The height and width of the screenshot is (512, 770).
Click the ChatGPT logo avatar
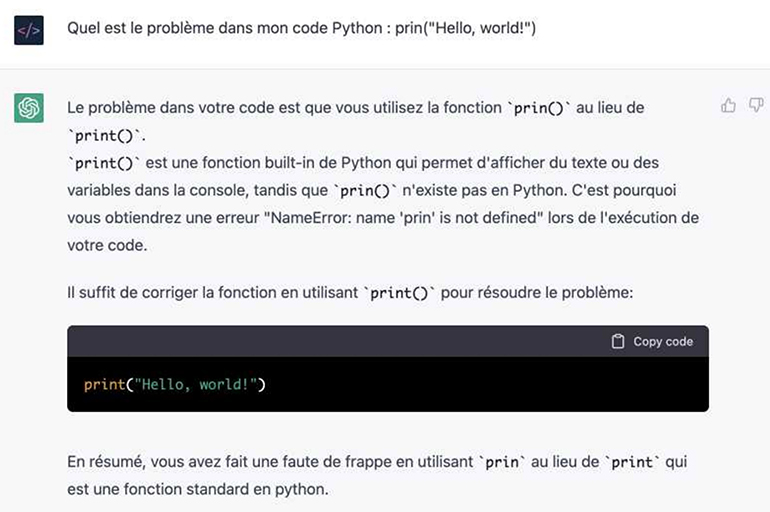click(x=29, y=107)
